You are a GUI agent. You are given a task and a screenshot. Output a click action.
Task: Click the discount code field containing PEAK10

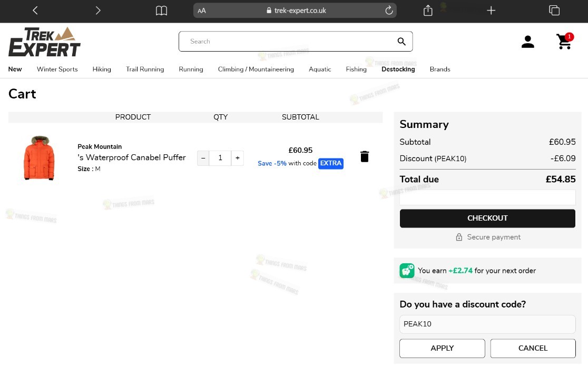click(487, 324)
